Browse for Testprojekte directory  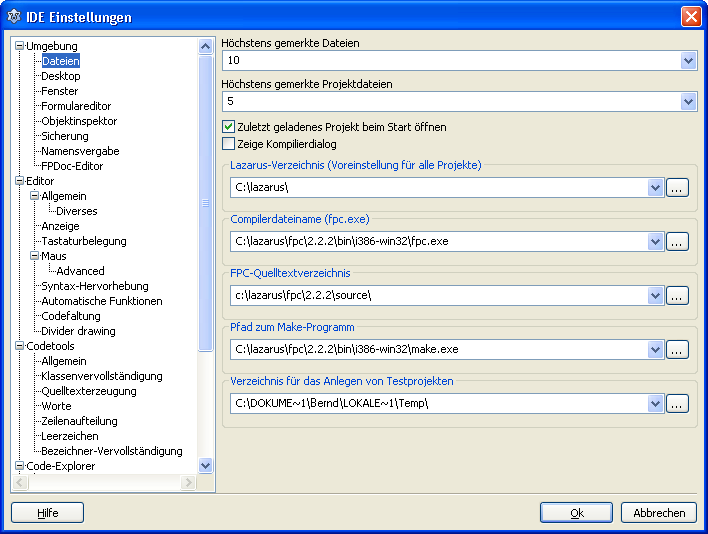pyautogui.click(x=677, y=403)
